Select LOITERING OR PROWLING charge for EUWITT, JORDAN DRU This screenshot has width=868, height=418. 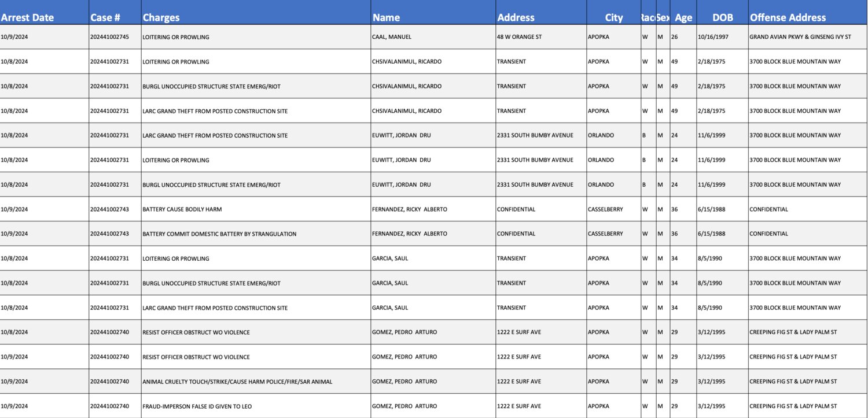point(176,160)
